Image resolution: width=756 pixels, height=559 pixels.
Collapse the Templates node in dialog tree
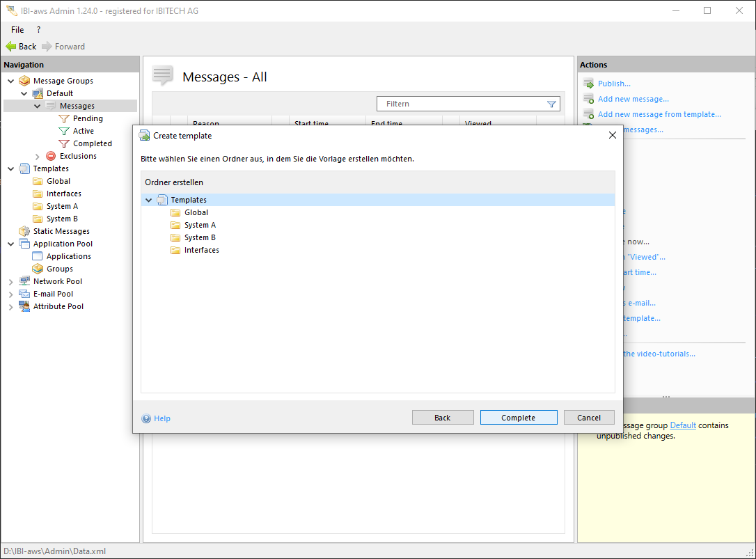(x=148, y=200)
